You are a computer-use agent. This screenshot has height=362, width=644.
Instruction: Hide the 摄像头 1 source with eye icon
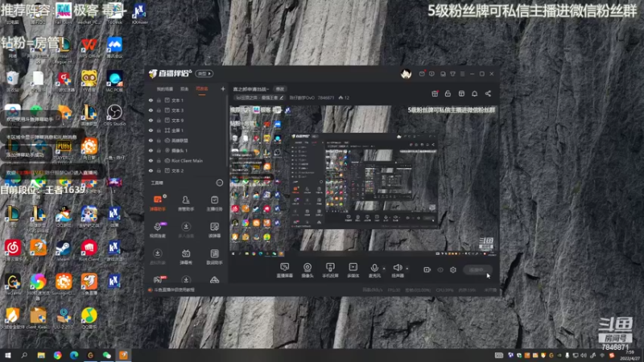pos(151,150)
